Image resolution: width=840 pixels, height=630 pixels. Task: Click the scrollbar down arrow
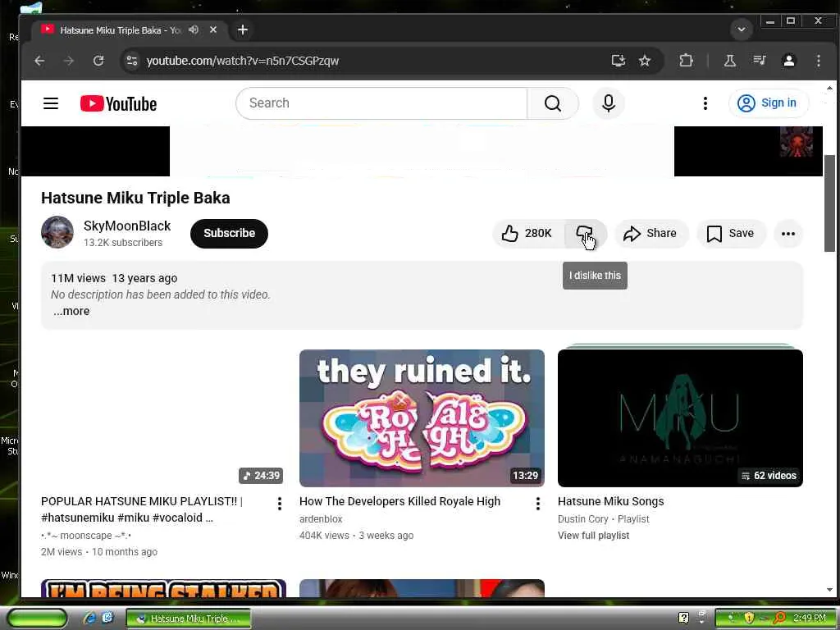click(829, 590)
